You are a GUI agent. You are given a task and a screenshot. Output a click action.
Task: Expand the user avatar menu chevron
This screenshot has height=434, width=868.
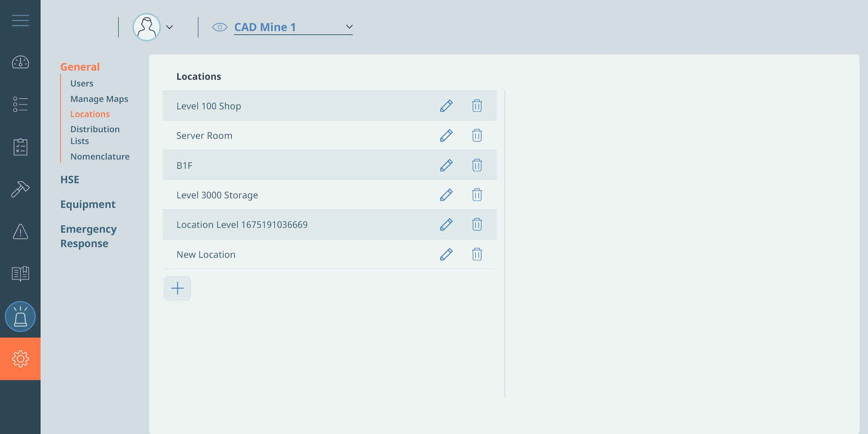pyautogui.click(x=169, y=28)
